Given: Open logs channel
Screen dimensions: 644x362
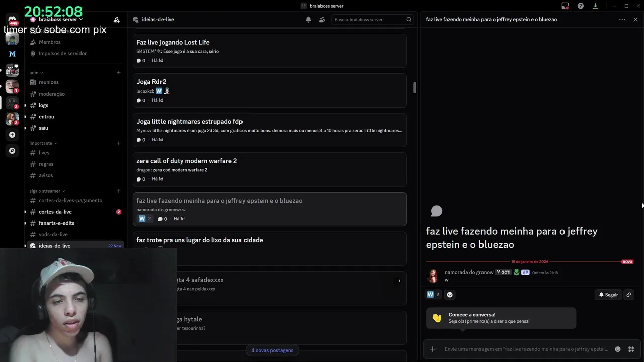Looking at the screenshot, I should (x=74, y=105).
